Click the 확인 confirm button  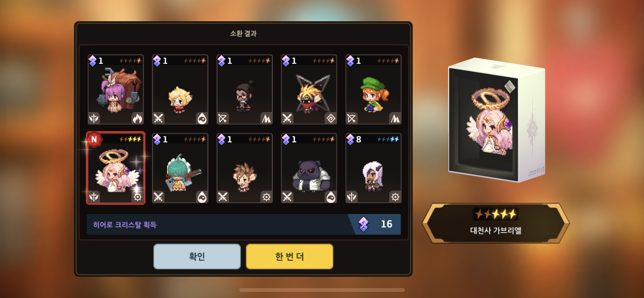tap(197, 256)
